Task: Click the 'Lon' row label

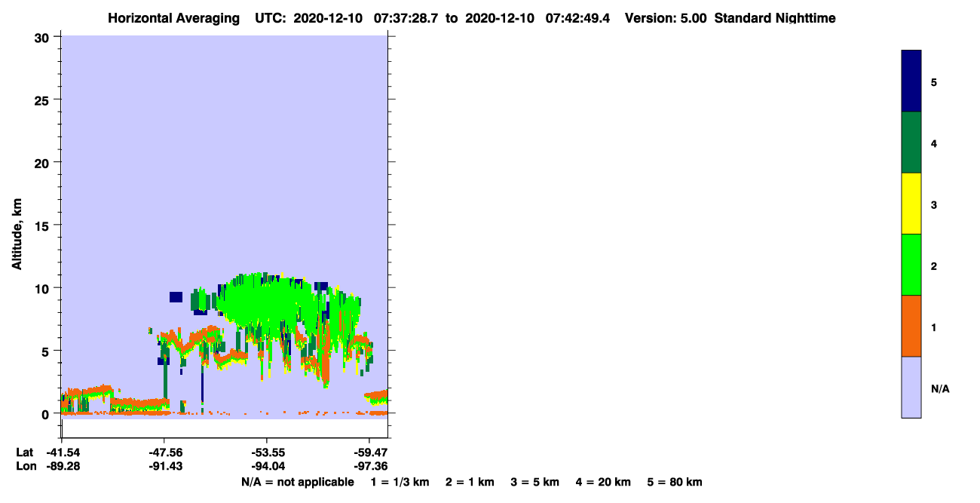Action: point(25,467)
